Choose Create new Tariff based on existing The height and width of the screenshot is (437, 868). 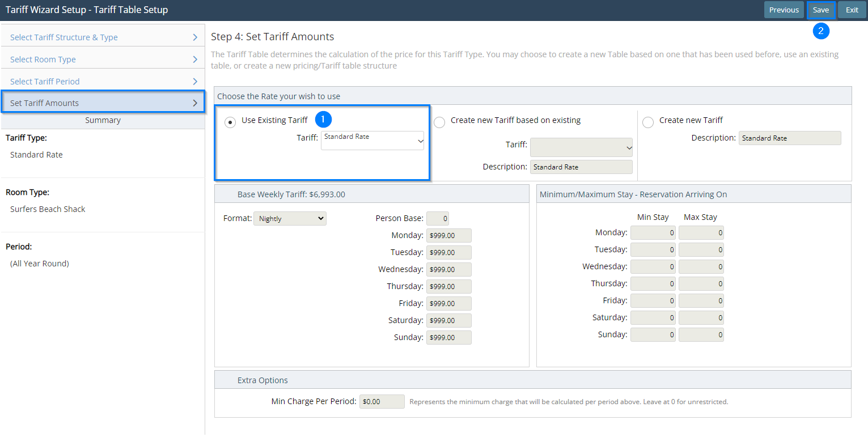click(x=439, y=122)
